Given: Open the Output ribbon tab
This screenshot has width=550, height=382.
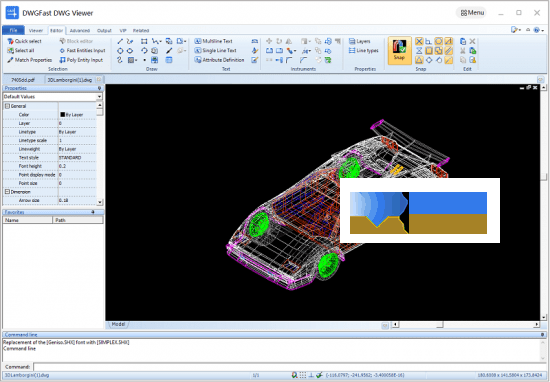Looking at the screenshot, I should (x=104, y=31).
